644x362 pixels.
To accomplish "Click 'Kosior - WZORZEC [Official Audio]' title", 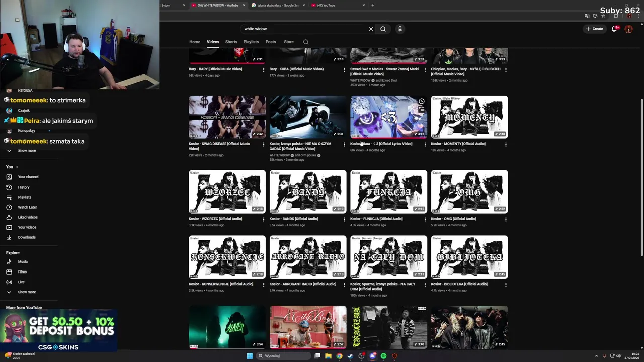I will pyautogui.click(x=215, y=219).
